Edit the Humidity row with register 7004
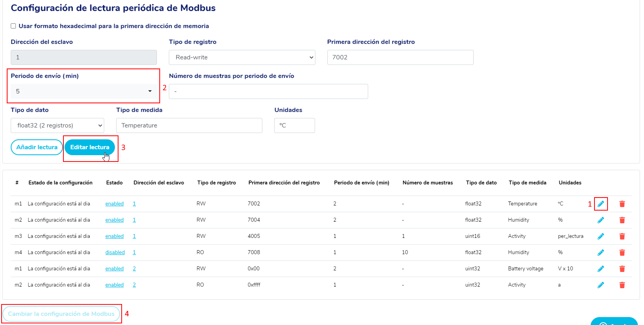This screenshot has height=325, width=644. click(x=600, y=220)
